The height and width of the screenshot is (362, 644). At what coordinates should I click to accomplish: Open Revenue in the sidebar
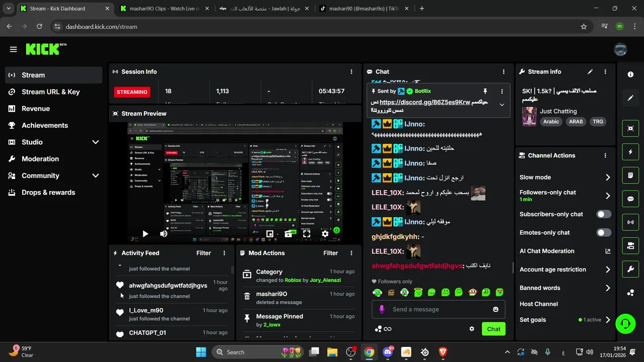[53, 109]
